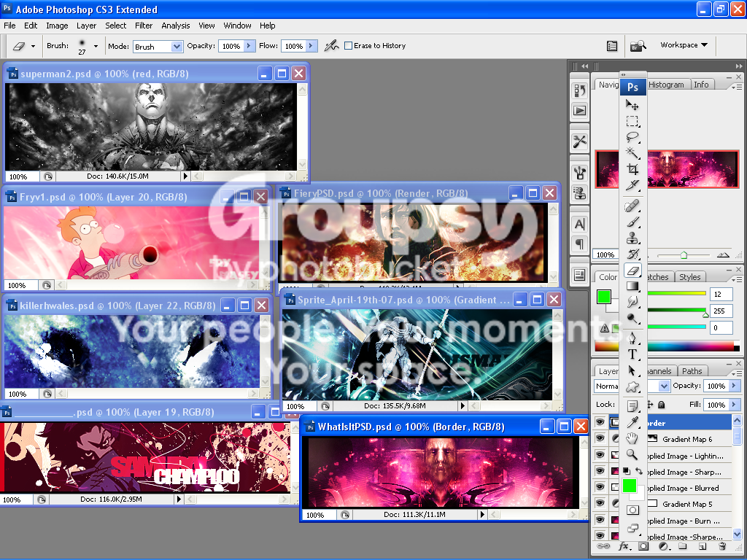Pick the Eyedropper tool
This screenshot has width=747, height=560.
coord(632,422)
